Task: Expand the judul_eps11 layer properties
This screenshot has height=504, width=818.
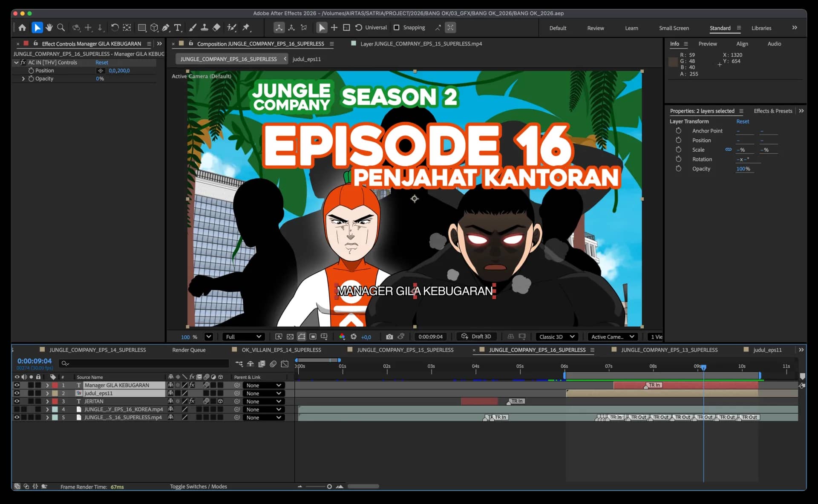Action: click(x=47, y=393)
